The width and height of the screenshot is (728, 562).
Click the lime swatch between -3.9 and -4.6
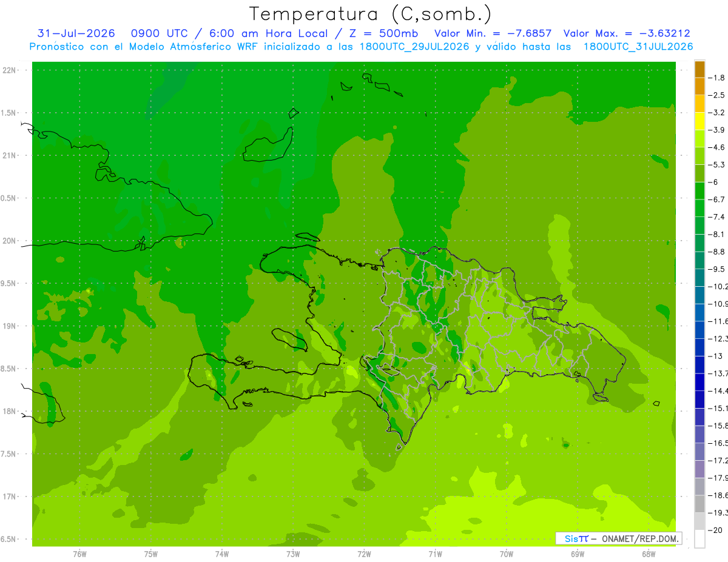[699, 139]
